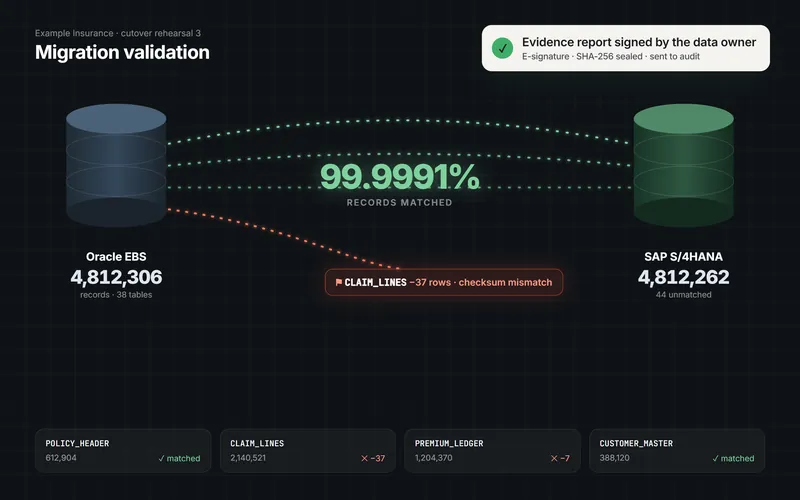The image size is (800, 500).
Task: Click 'Example Insurance · cutover rehearsal 3' subtitle
Action: pyautogui.click(x=118, y=33)
